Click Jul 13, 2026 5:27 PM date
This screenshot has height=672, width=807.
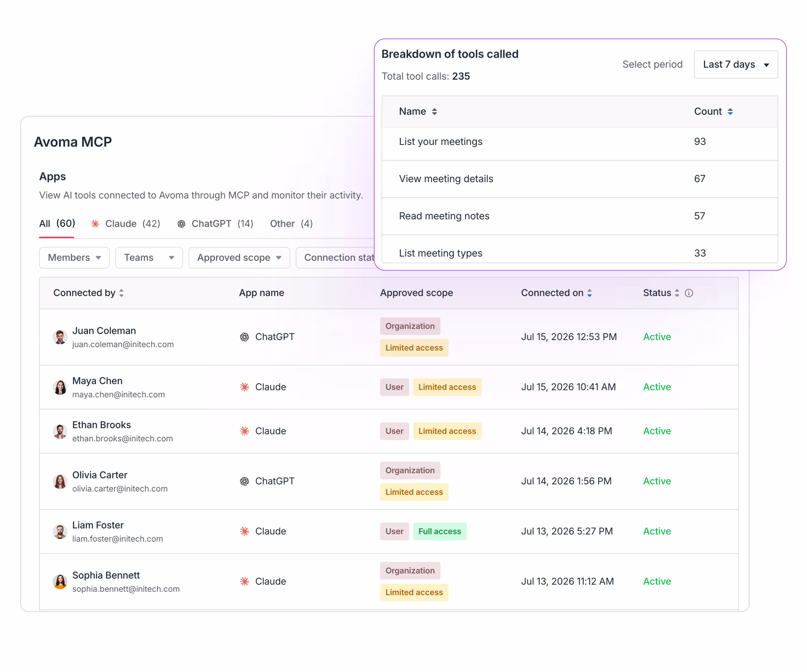567,532
